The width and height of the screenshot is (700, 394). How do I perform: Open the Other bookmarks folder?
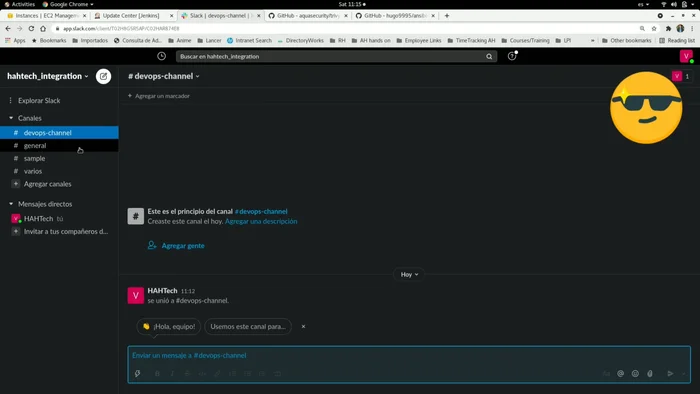click(x=626, y=41)
